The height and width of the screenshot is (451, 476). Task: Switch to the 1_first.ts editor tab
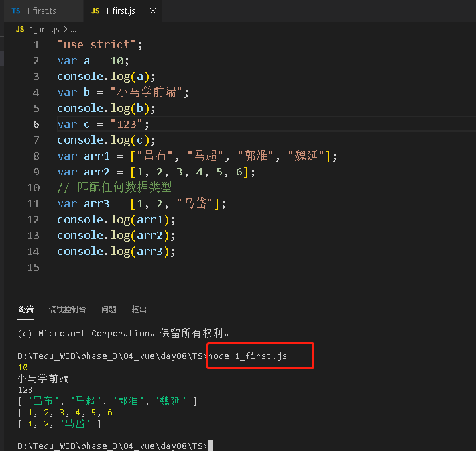43,11
